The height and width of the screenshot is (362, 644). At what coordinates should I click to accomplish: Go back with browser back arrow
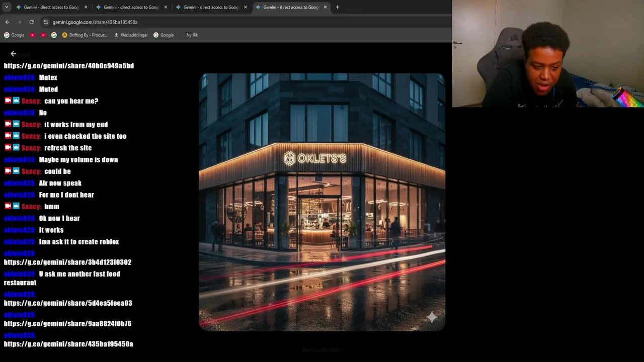(x=7, y=22)
